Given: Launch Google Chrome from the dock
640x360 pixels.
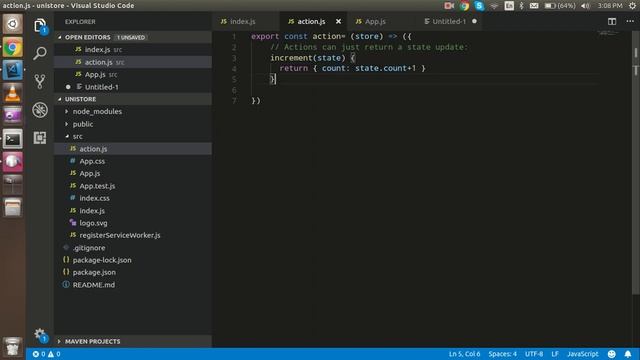Looking at the screenshot, I should 13,47.
